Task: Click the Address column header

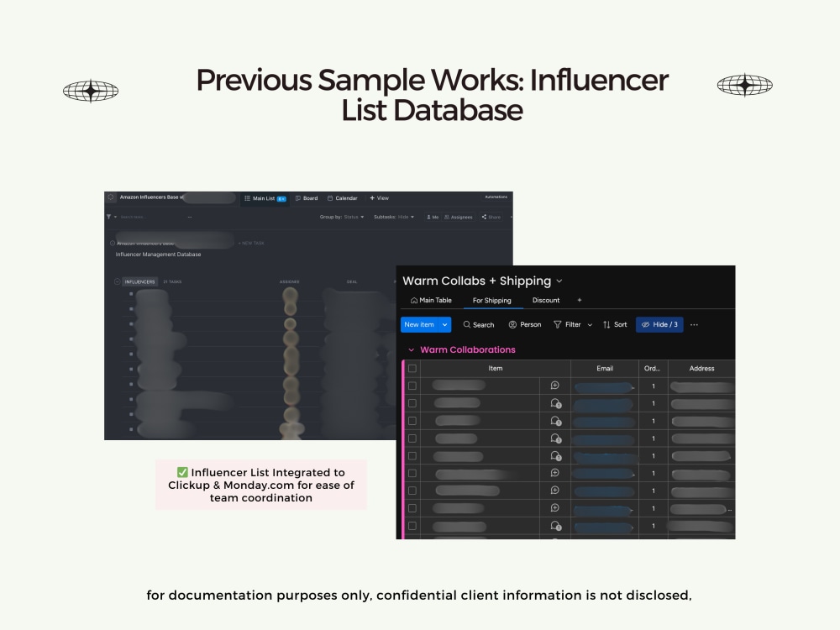Action: tap(701, 369)
